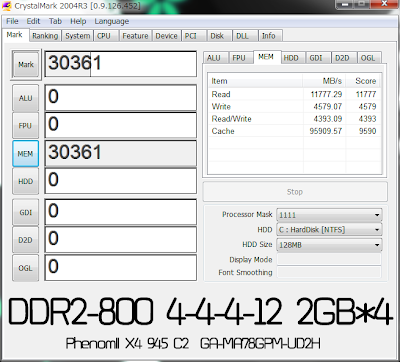Show the OGL results tab

click(x=368, y=58)
